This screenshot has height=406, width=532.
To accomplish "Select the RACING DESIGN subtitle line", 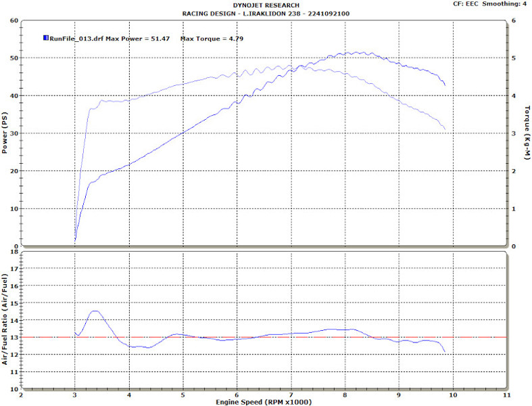I will [x=266, y=14].
